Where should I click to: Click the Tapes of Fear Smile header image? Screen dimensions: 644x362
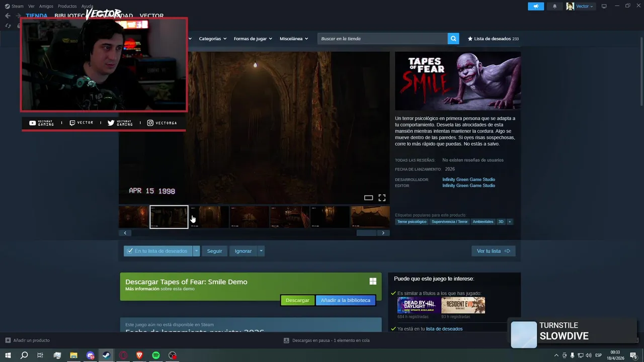point(458,81)
